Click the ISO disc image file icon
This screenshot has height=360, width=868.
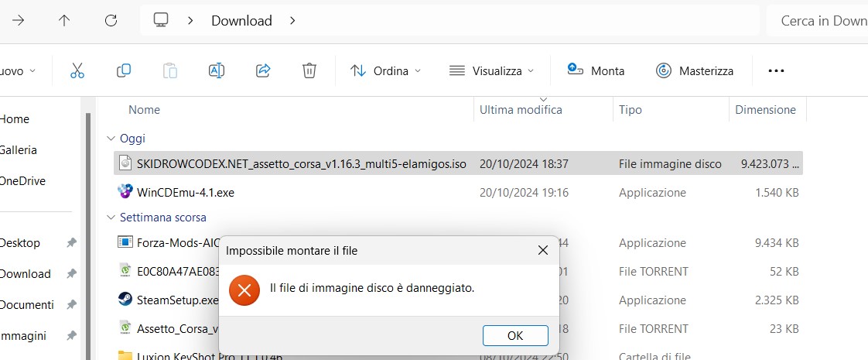pos(125,163)
